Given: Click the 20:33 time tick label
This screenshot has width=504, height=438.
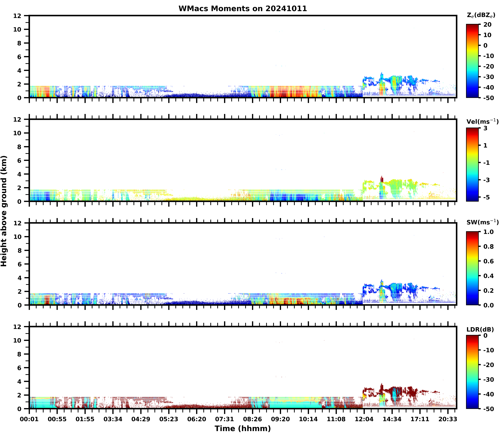Looking at the screenshot, I should coord(448,419).
